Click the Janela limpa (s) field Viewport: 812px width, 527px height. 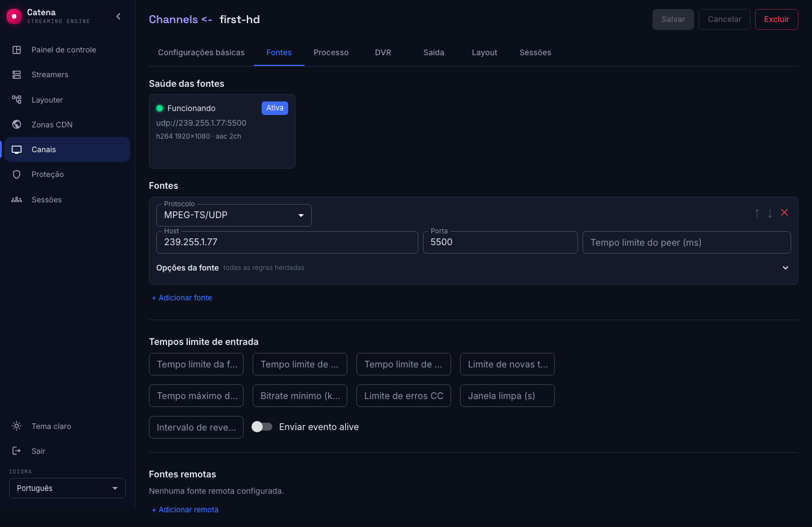(507, 396)
